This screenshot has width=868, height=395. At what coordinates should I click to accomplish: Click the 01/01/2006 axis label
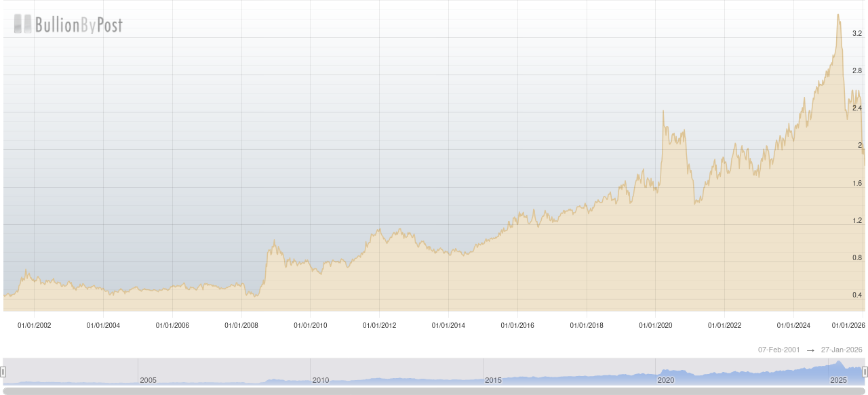pyautogui.click(x=172, y=325)
